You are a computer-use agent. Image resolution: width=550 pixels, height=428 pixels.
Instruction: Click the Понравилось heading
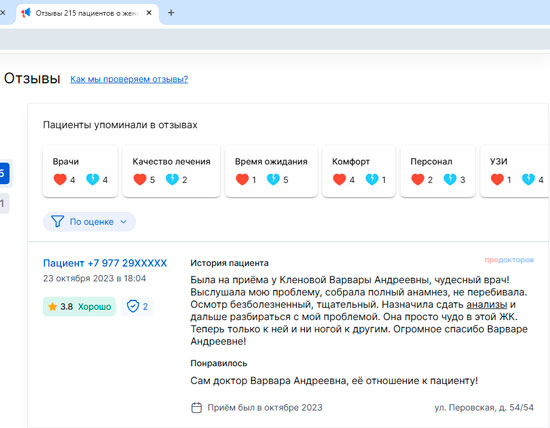click(x=219, y=363)
